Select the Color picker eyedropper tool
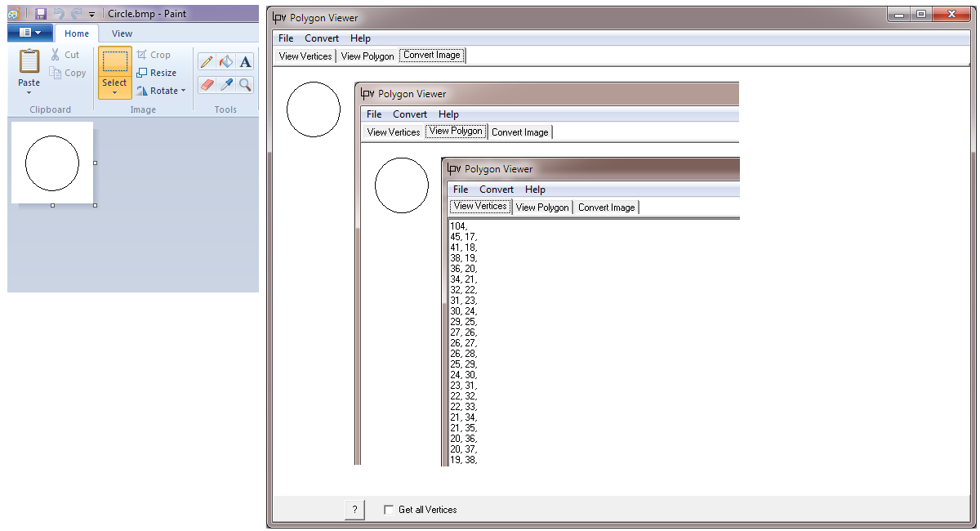Image resolution: width=980 pixels, height=531 pixels. point(226,84)
